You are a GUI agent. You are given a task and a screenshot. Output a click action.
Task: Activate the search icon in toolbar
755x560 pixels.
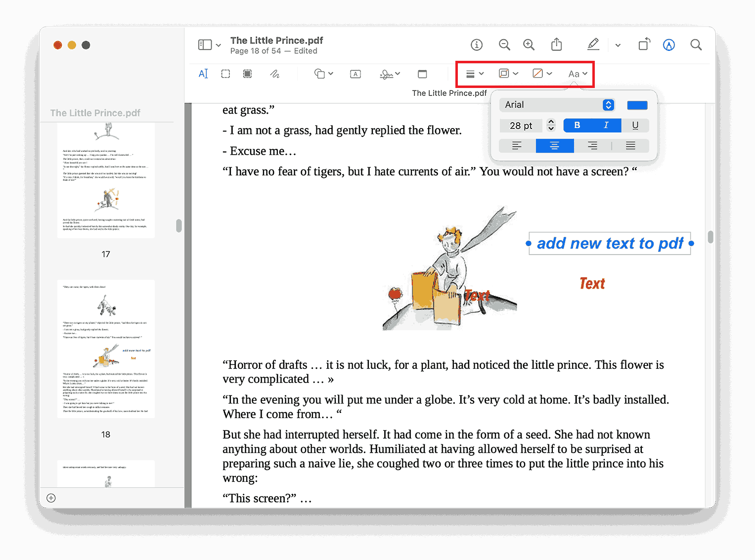696,44
